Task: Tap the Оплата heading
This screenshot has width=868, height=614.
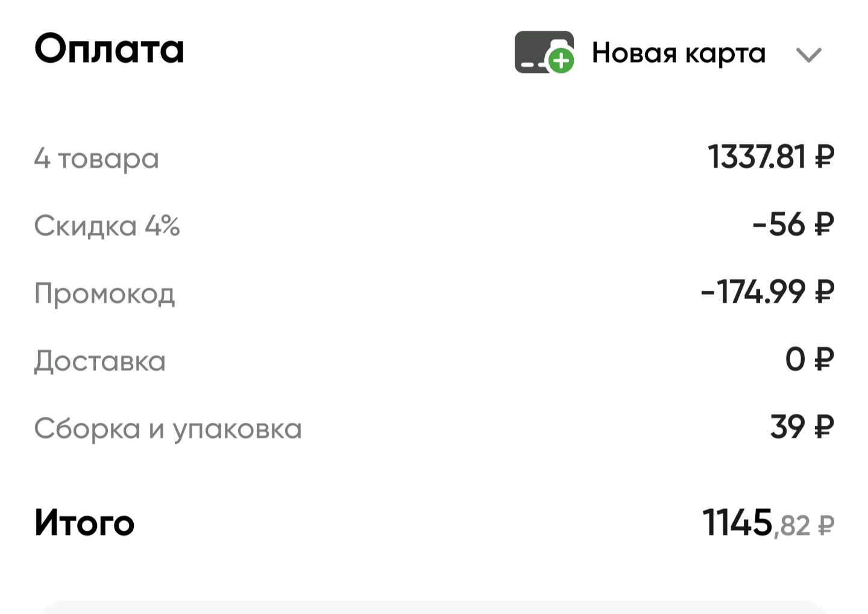Action: [109, 49]
